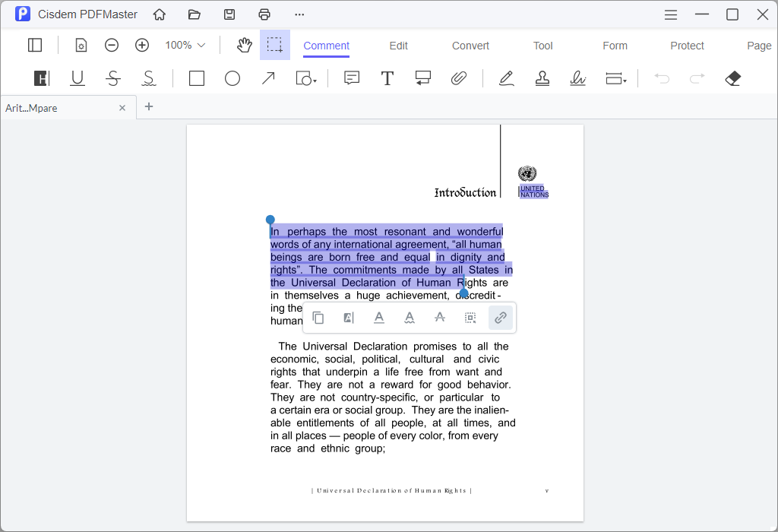Open the Signature tool
This screenshot has height=532, width=778.
[578, 78]
